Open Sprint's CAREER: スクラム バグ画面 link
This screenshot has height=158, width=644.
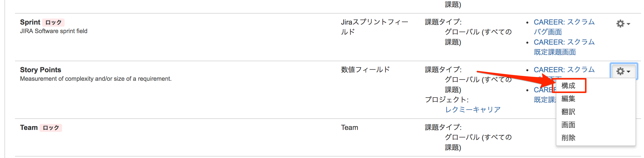(x=564, y=27)
